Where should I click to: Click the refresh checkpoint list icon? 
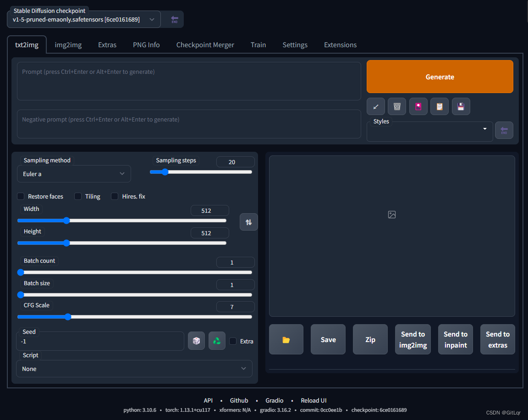174,20
